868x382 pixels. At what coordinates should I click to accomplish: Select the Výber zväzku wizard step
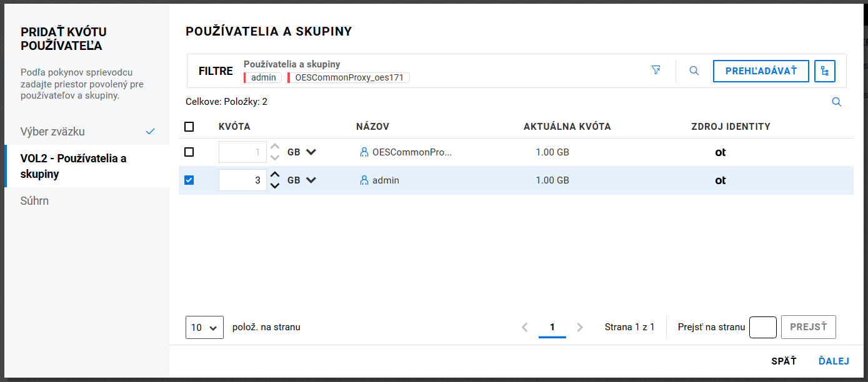click(x=52, y=132)
